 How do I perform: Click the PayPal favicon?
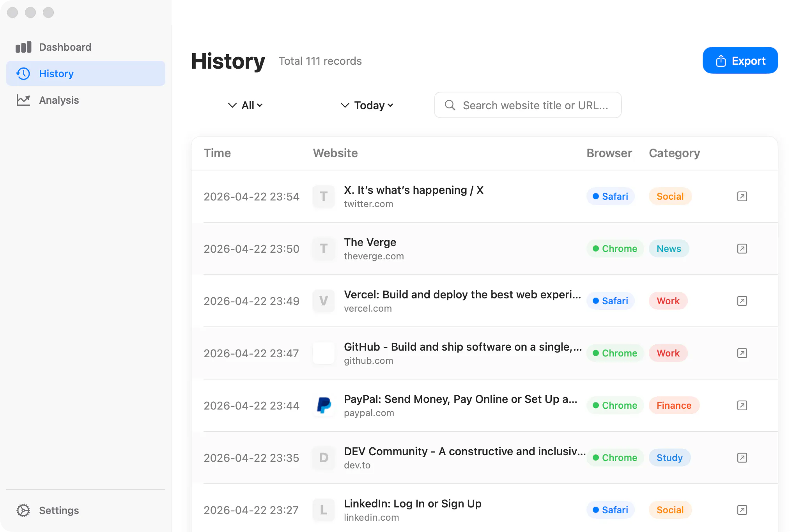[324, 406]
